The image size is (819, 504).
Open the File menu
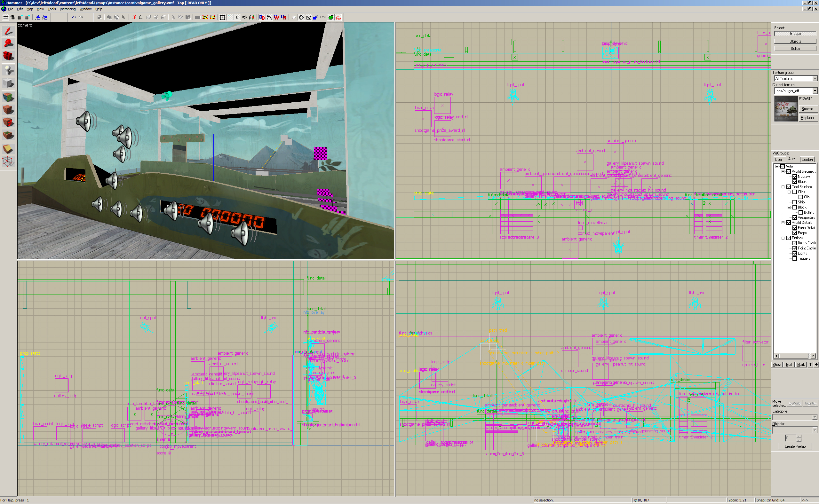(x=11, y=9)
